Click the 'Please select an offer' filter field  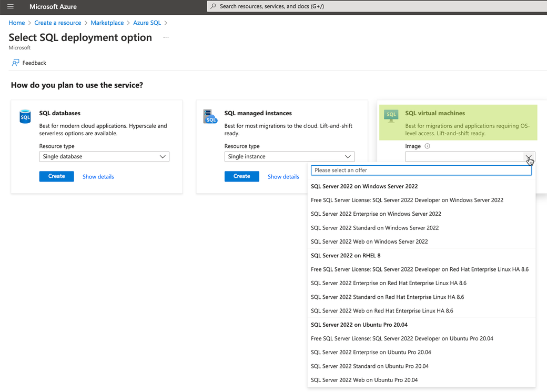[x=421, y=170]
